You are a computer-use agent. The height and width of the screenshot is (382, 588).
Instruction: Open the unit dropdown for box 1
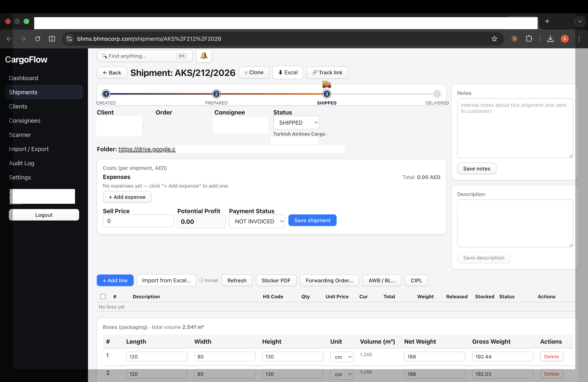341,357
